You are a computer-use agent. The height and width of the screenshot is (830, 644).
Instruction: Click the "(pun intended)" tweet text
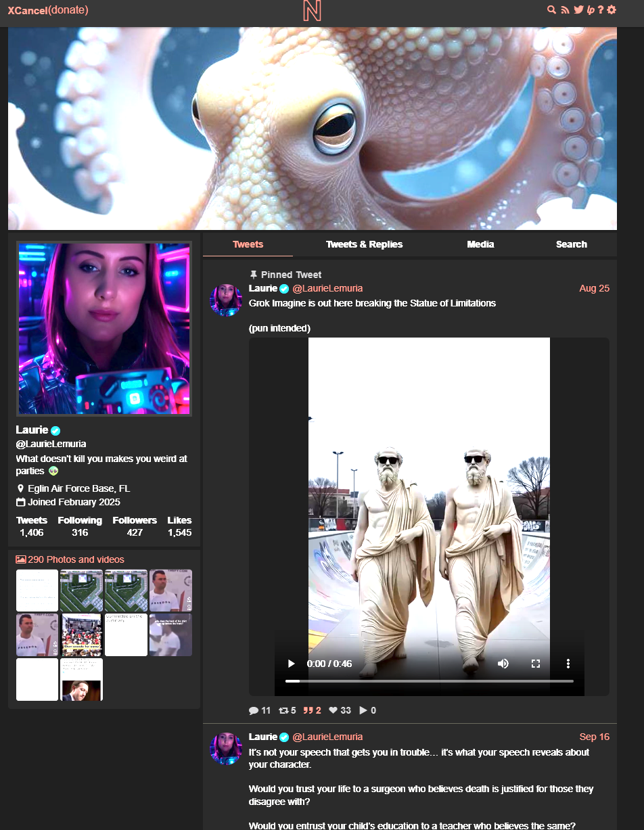coord(279,328)
